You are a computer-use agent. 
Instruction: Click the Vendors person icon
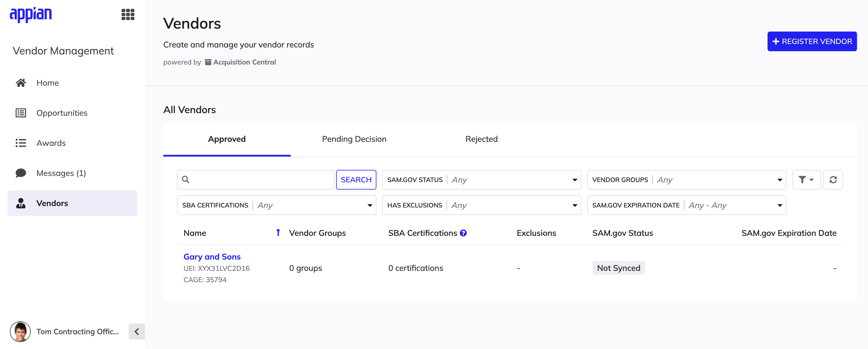tap(21, 203)
